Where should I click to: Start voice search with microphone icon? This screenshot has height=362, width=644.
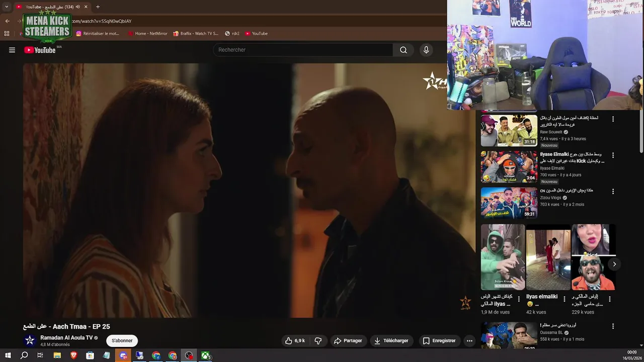(426, 50)
